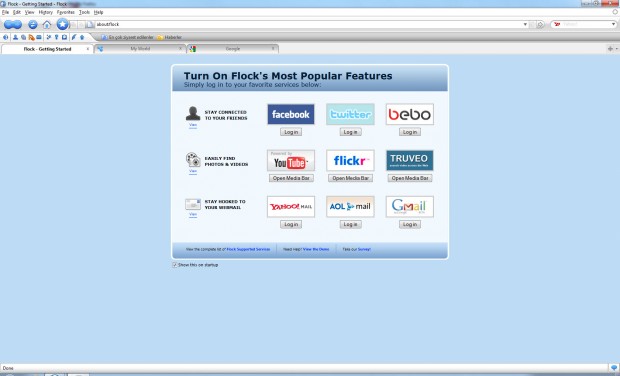Open the Favorites menu
The height and width of the screenshot is (376, 620).
(66, 12)
